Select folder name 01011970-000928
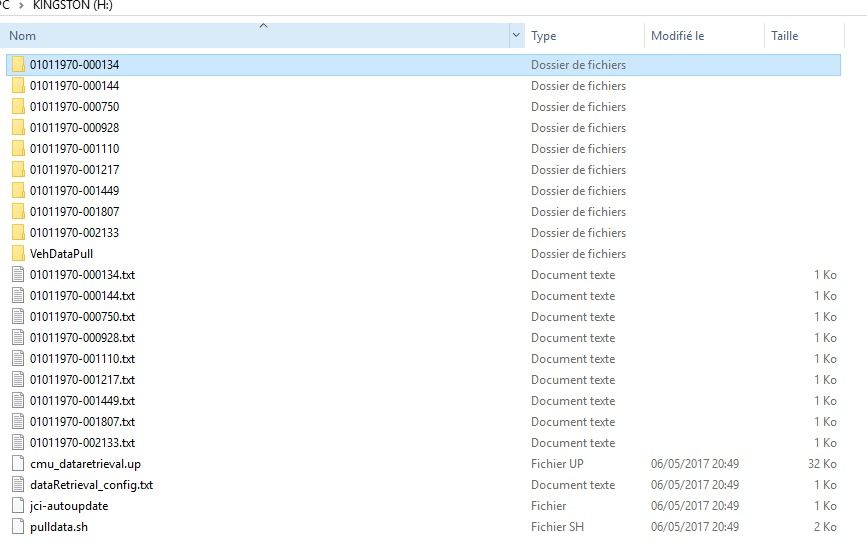Image resolution: width=867 pixels, height=551 pixels. click(75, 128)
